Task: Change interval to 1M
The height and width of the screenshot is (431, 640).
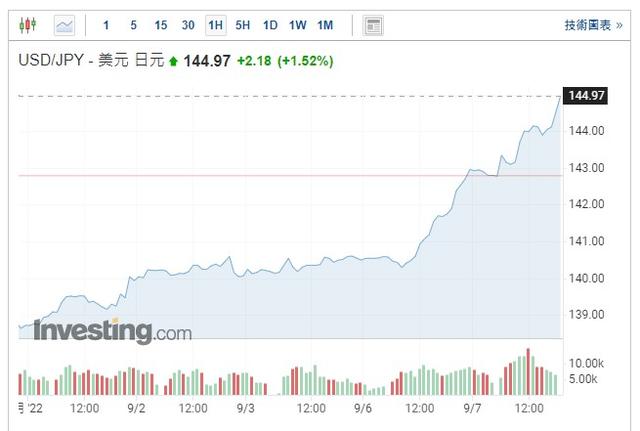Action: coord(325,25)
